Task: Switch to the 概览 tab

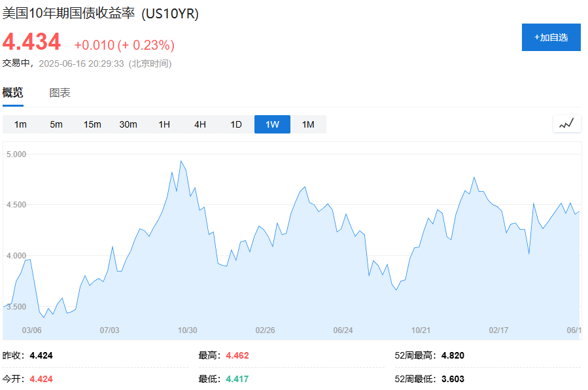Action: coord(12,93)
